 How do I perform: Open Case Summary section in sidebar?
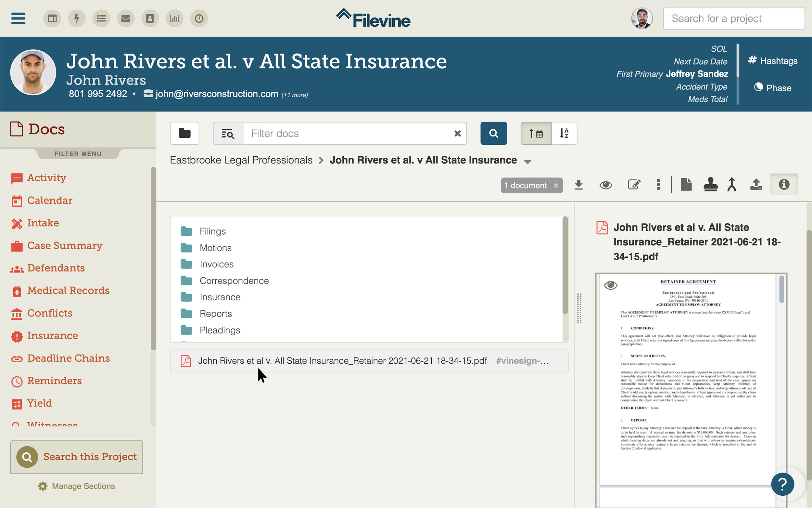click(x=64, y=246)
